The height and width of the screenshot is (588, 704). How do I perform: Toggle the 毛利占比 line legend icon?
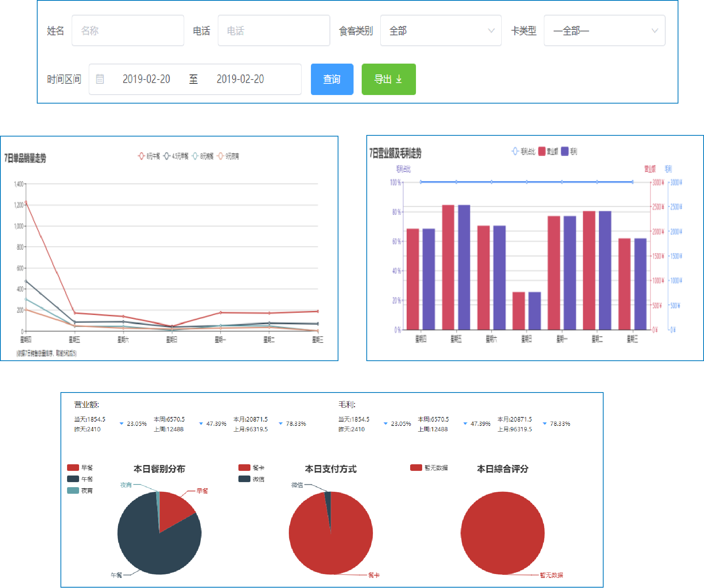pyautogui.click(x=515, y=151)
